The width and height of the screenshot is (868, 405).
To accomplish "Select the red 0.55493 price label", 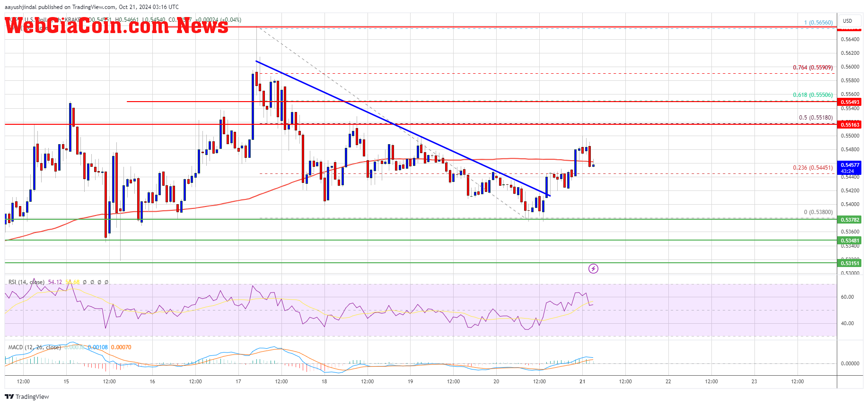I will [x=850, y=102].
